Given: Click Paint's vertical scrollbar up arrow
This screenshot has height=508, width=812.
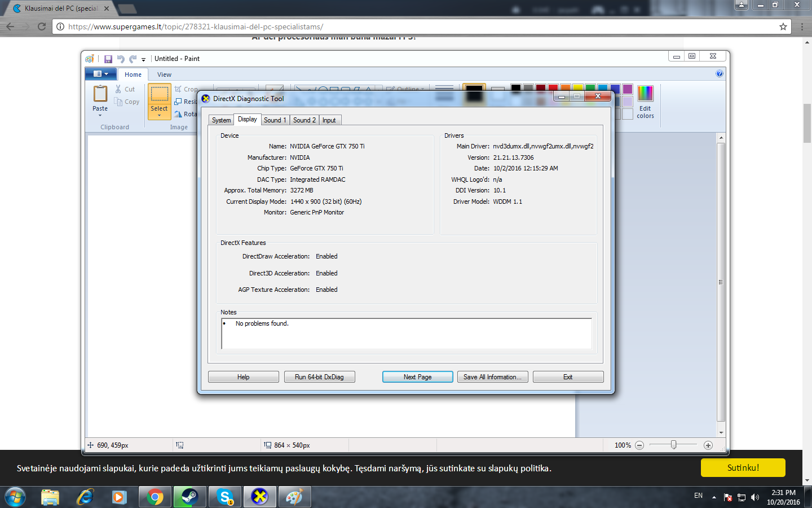Looking at the screenshot, I should (x=721, y=138).
